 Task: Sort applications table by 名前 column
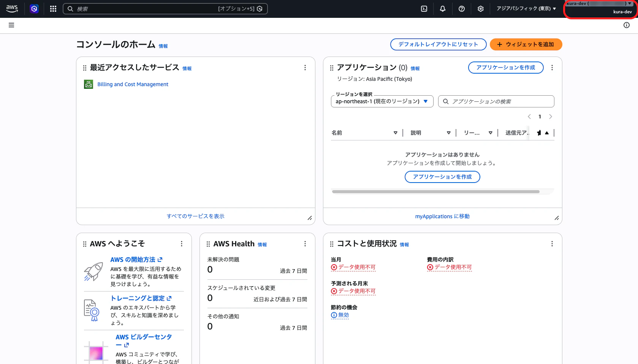(396, 133)
